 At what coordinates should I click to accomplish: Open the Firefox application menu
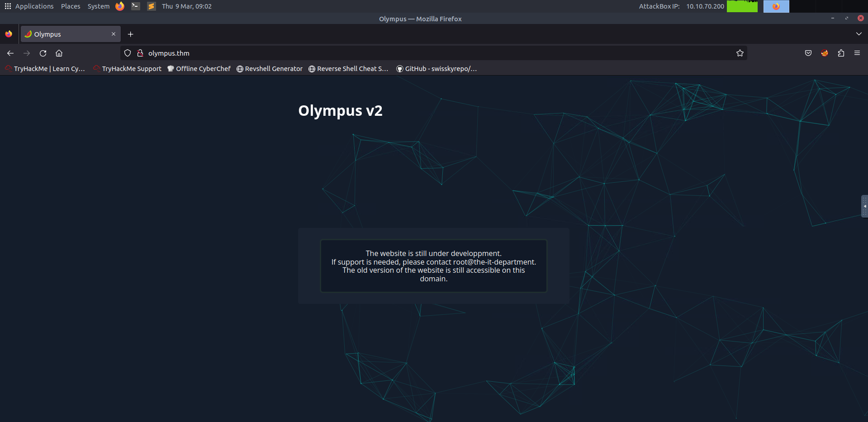[858, 53]
